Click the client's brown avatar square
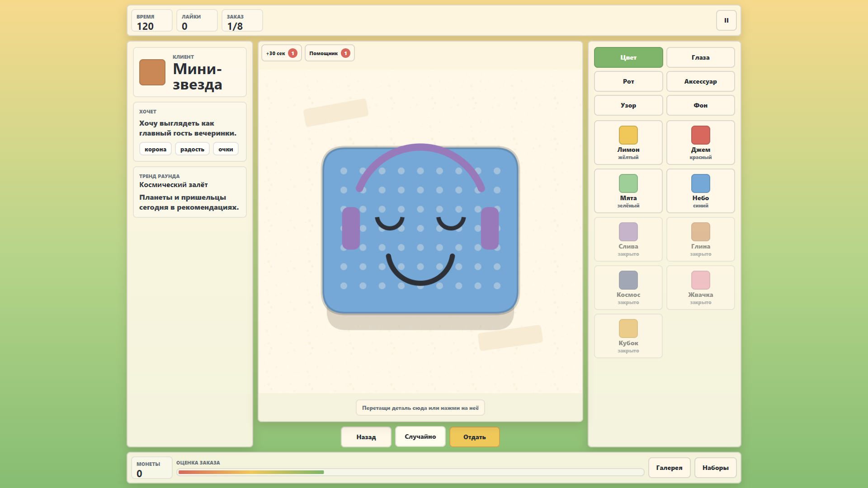The width and height of the screenshot is (868, 488). pyautogui.click(x=152, y=72)
